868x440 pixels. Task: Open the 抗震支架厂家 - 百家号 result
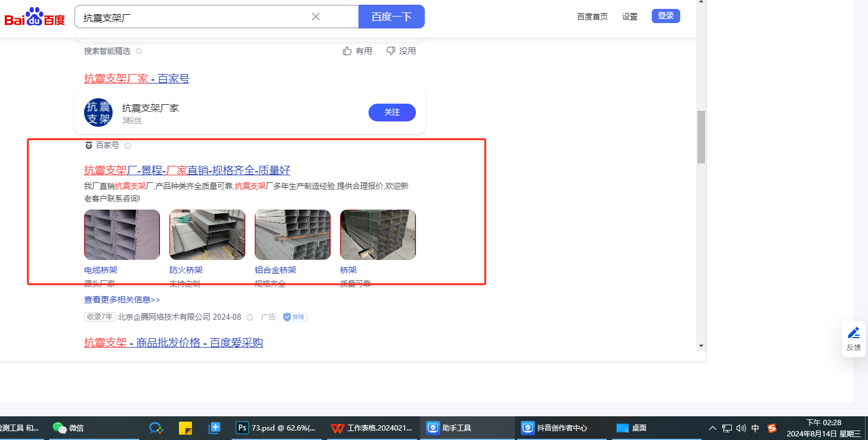[x=137, y=79]
